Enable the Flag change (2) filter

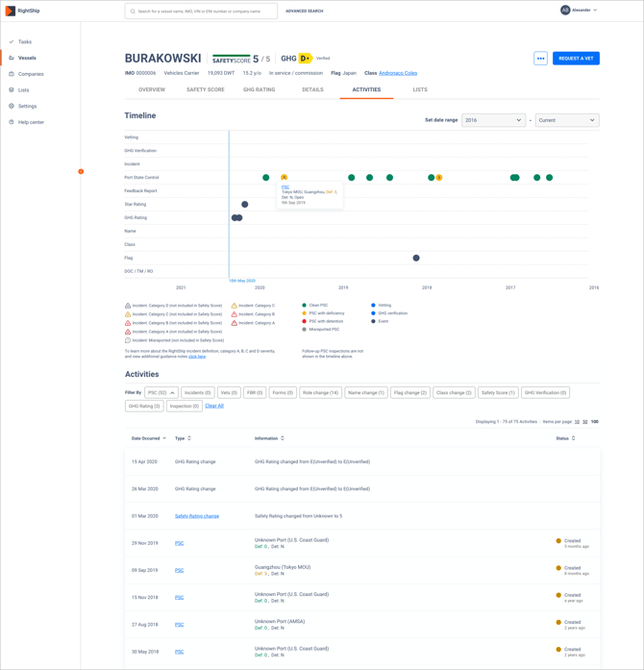click(x=409, y=393)
